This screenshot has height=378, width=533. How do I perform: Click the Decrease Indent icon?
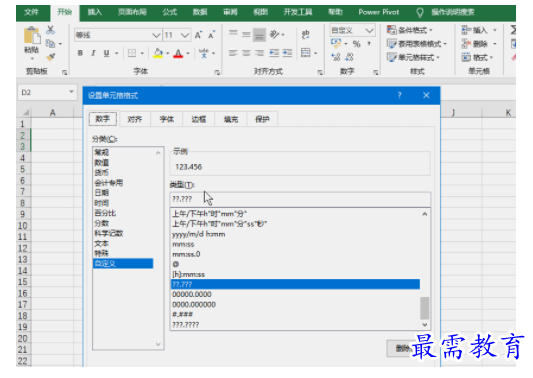[274, 53]
